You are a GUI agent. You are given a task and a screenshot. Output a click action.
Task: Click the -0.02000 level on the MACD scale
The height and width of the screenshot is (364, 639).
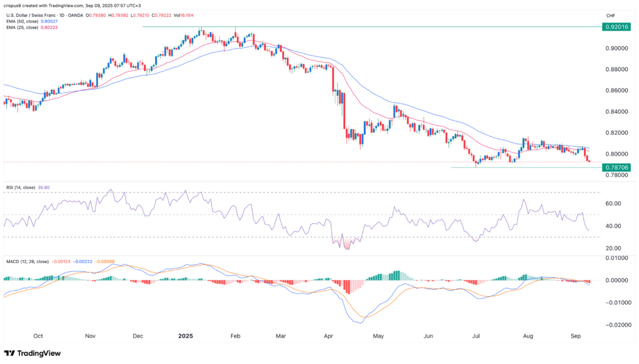[x=614, y=325]
